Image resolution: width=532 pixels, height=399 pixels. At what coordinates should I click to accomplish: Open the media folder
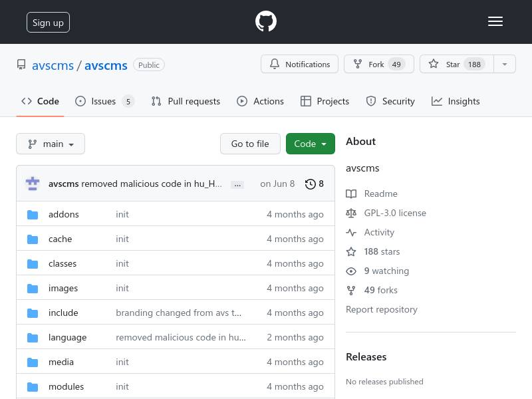click(61, 362)
